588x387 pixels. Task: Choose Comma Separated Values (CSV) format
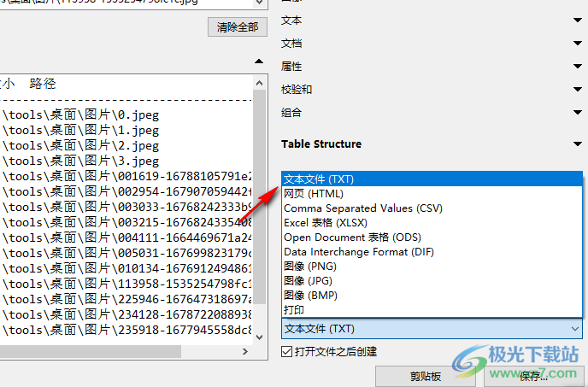coord(432,208)
